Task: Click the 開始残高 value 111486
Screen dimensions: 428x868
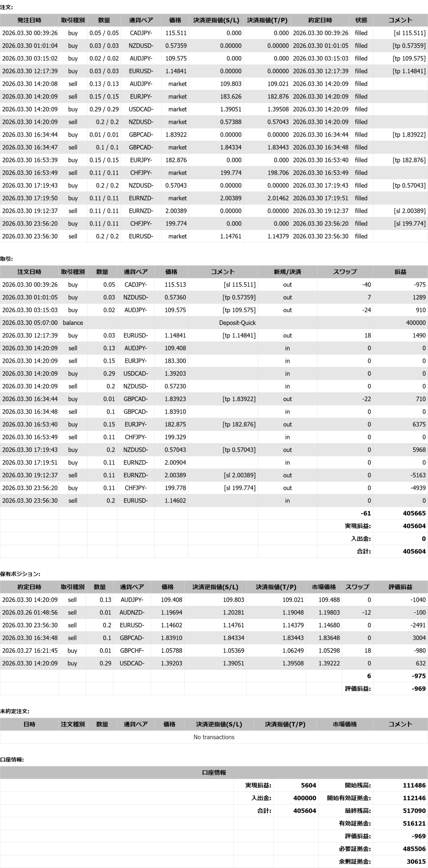Action: tap(414, 785)
